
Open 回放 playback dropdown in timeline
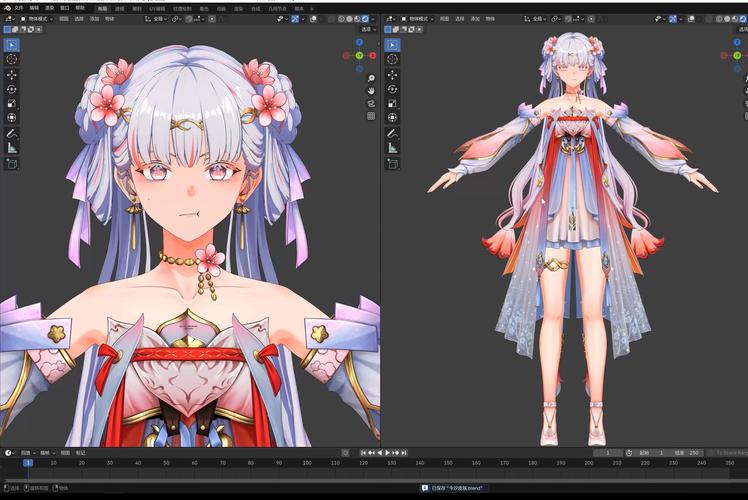point(28,453)
